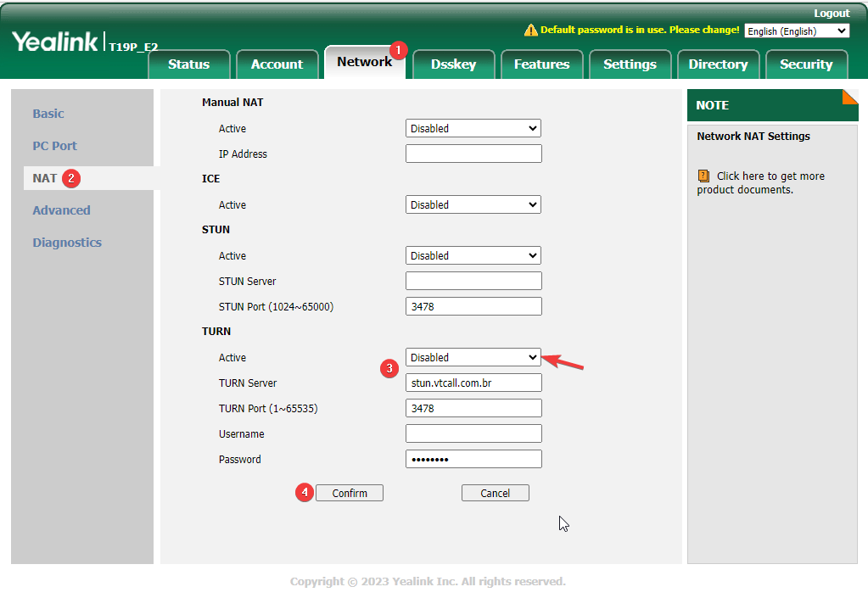Focus the STUN Port input field
The image size is (868, 598).
click(473, 307)
